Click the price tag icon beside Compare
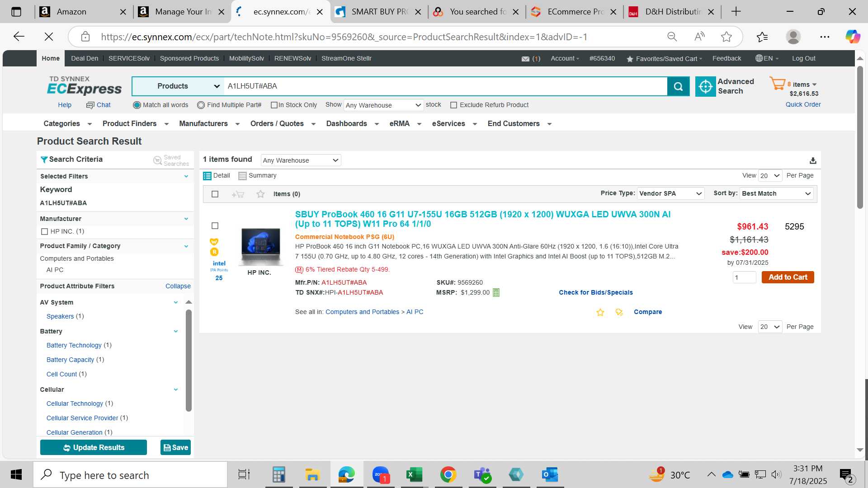Screen dimensions: 868x488 (x=619, y=312)
